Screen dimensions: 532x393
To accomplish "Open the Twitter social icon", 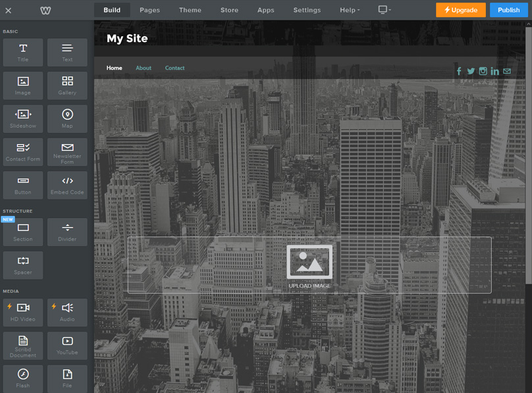I will (471, 71).
